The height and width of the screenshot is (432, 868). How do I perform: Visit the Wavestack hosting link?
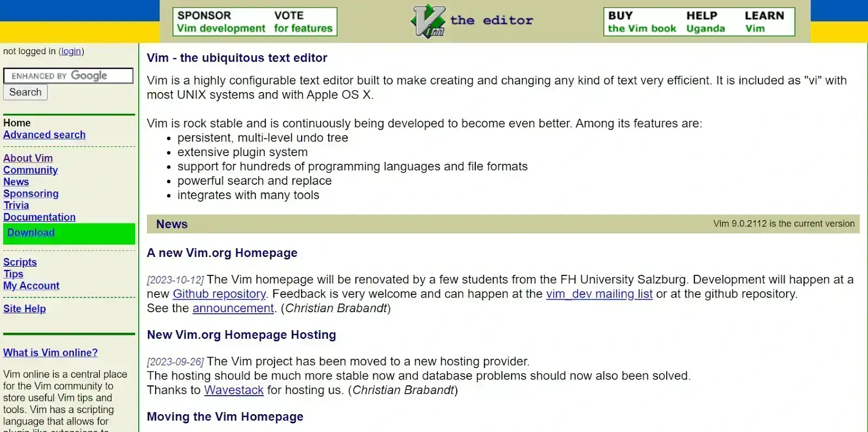(234, 390)
